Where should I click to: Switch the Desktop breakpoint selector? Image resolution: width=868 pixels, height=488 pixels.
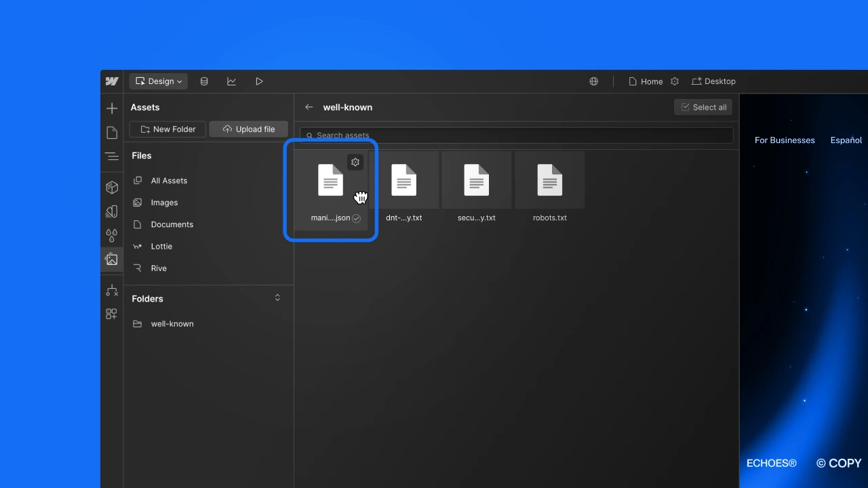713,81
